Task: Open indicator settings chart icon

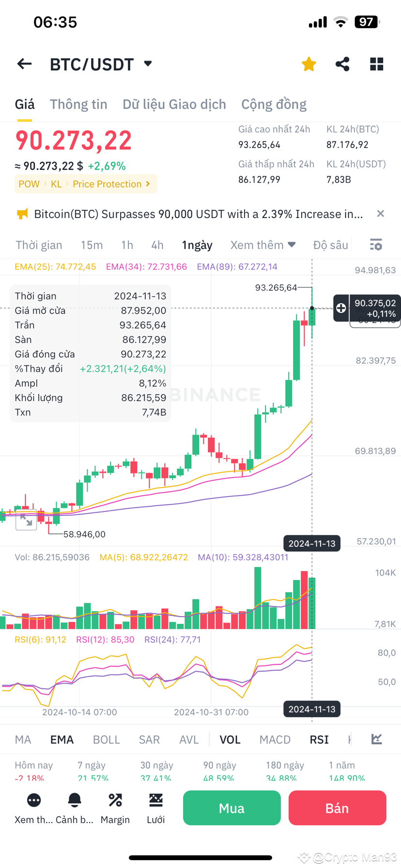Action: pos(376,739)
